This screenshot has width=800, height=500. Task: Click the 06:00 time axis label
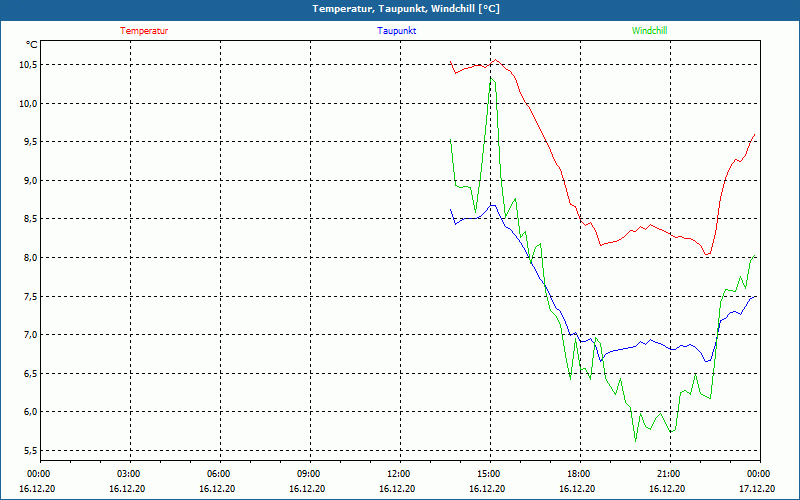click(x=219, y=473)
